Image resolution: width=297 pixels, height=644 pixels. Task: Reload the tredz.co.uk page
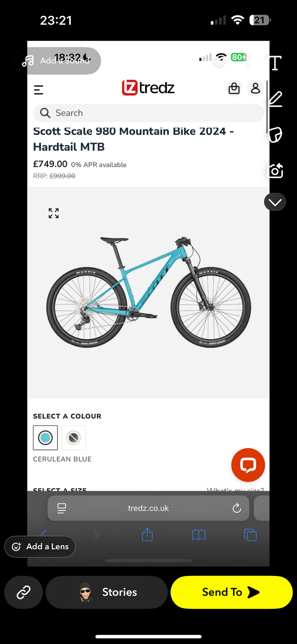coord(237,508)
